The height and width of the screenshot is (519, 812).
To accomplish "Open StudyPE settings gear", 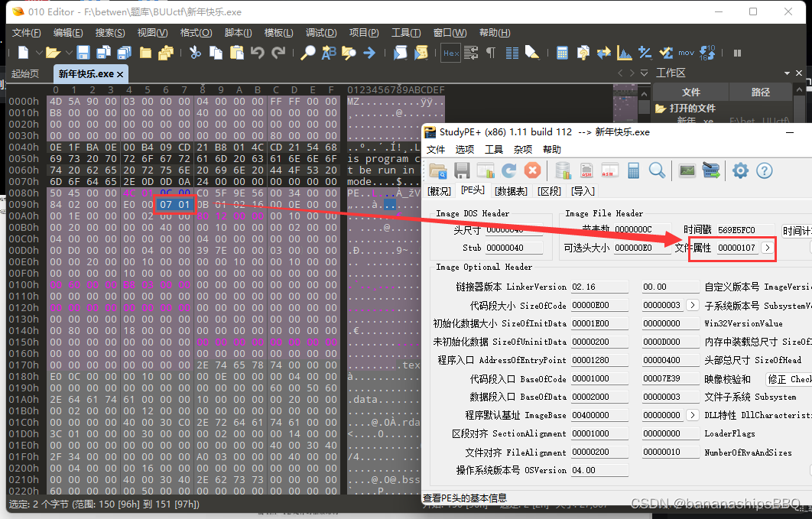I will coord(741,170).
